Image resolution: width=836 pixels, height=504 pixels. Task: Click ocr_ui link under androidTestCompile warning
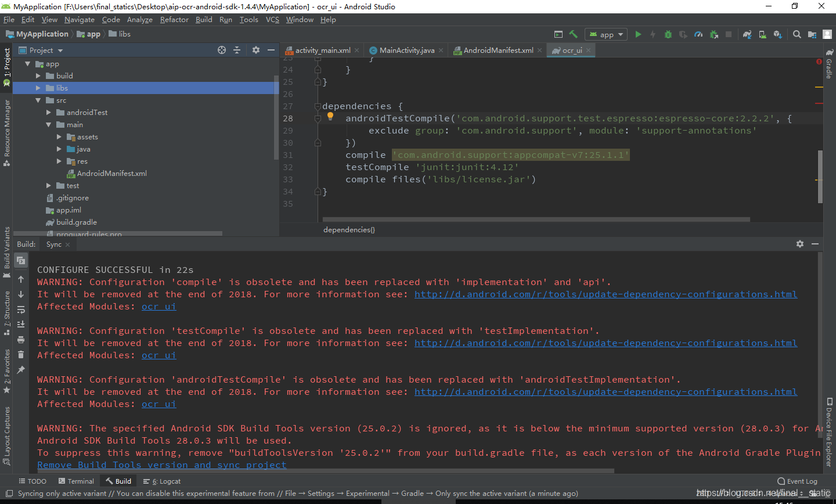coord(158,404)
